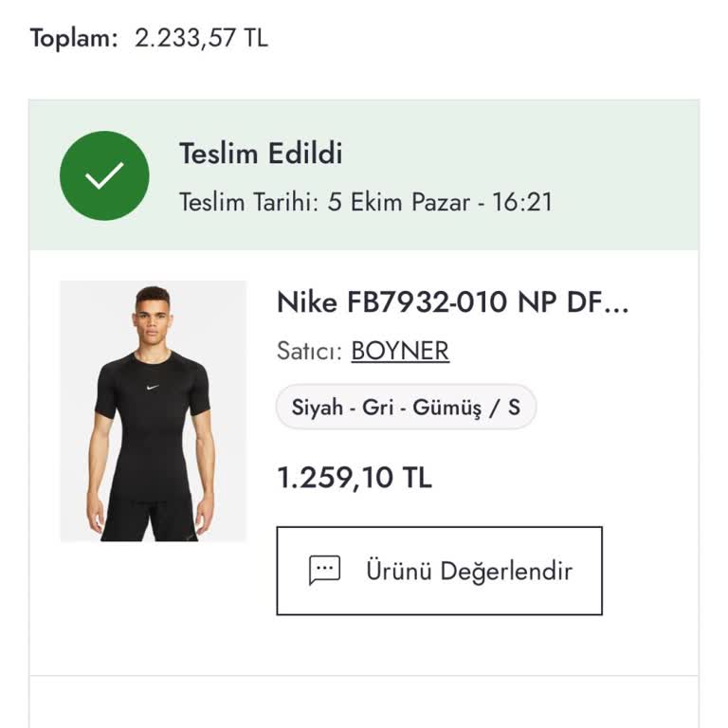Click the size S in the variant chip

click(514, 408)
